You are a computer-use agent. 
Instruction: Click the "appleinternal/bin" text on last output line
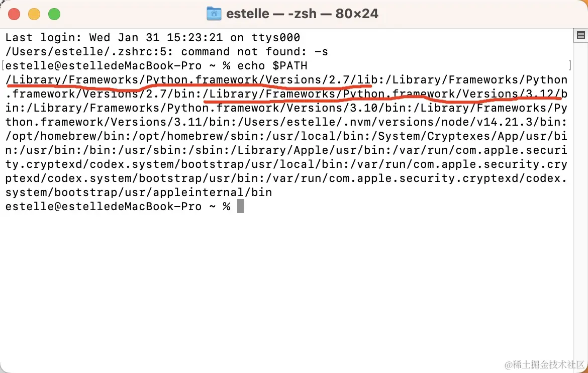[x=212, y=193]
